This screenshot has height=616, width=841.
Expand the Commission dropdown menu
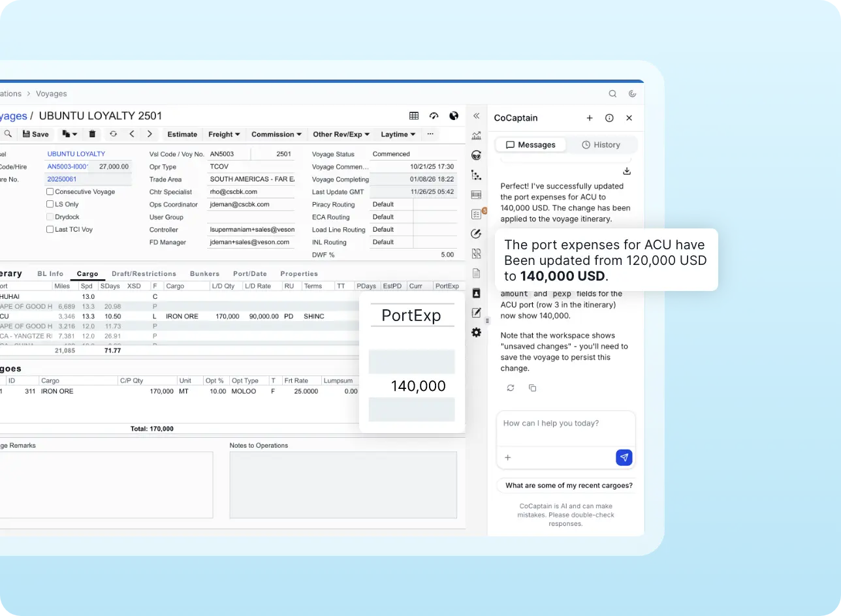pos(276,134)
